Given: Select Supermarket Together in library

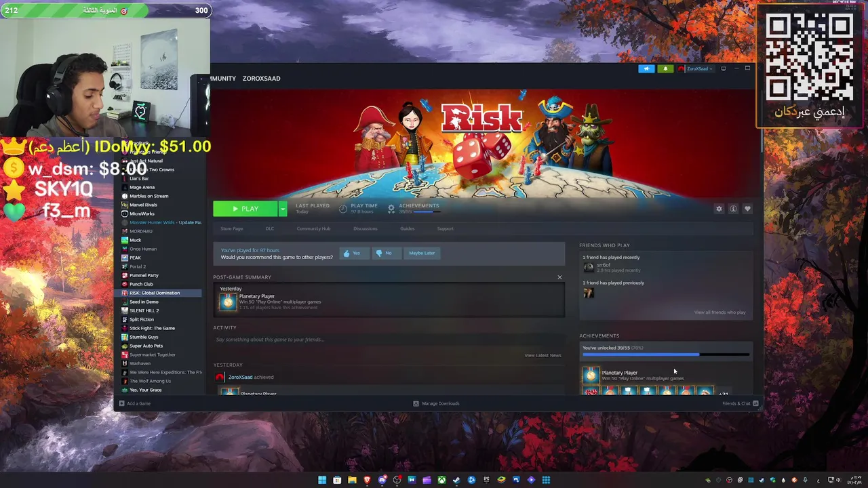Looking at the screenshot, I should (152, 354).
